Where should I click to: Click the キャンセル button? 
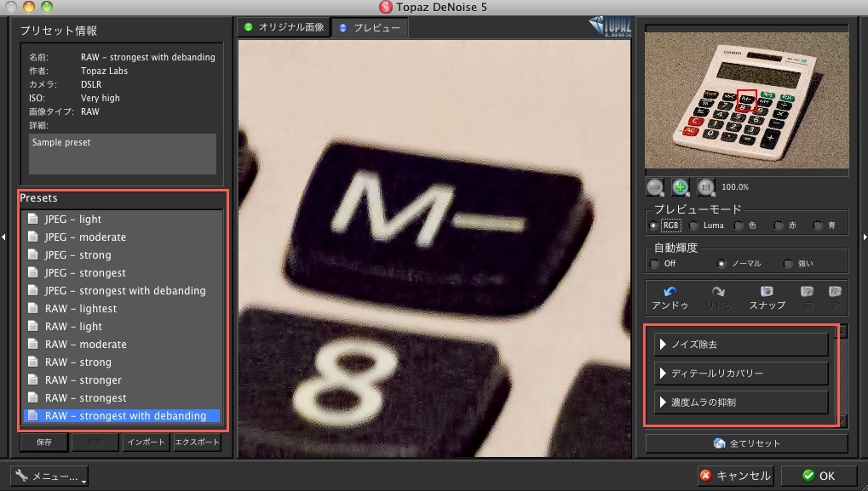(x=734, y=476)
